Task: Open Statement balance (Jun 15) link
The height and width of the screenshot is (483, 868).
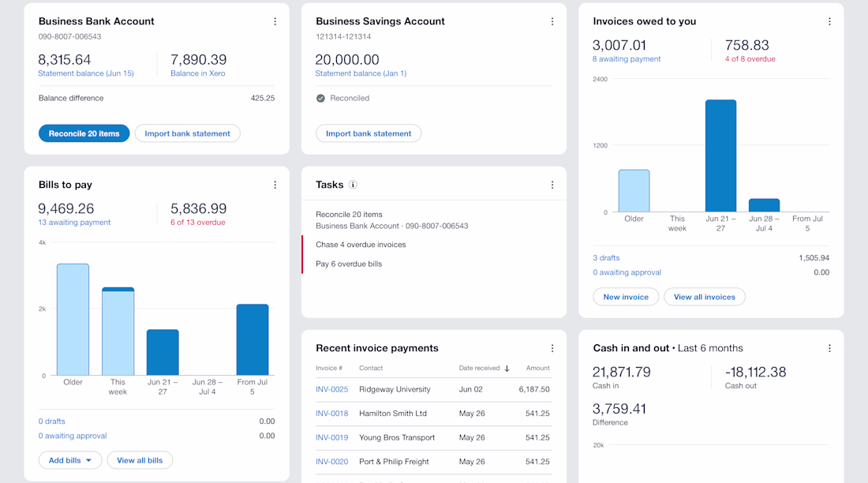Action: [x=86, y=73]
